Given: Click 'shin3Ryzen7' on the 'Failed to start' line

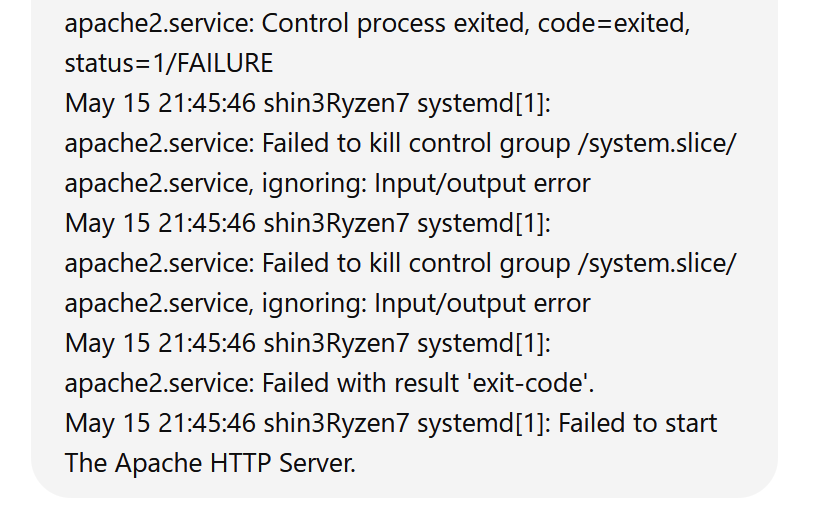Looking at the screenshot, I should click(337, 423).
